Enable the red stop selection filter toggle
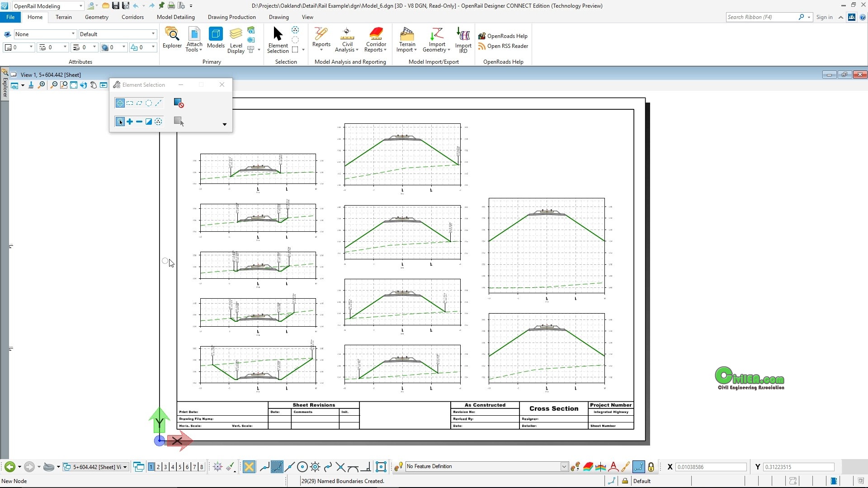This screenshot has width=868, height=488. 179,103
